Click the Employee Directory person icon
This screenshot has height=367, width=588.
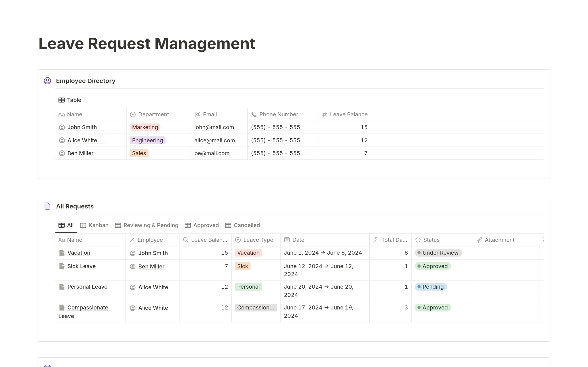pos(47,81)
